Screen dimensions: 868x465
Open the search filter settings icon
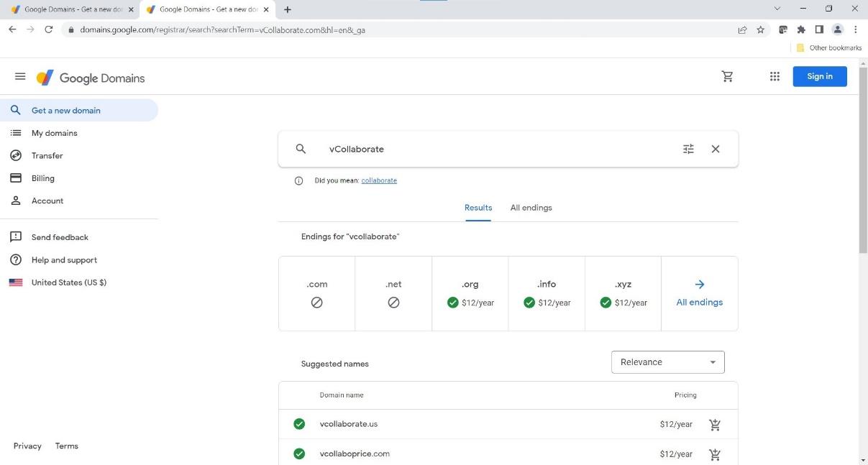coord(688,149)
